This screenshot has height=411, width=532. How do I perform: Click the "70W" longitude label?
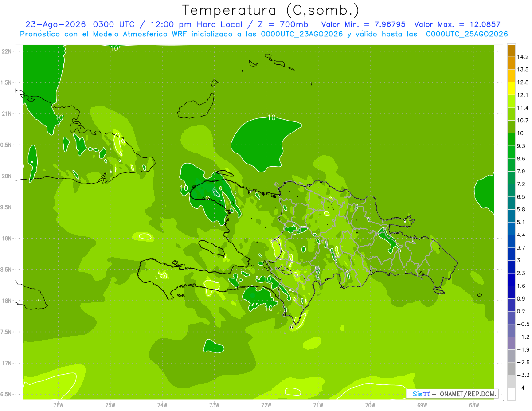pos(370,405)
